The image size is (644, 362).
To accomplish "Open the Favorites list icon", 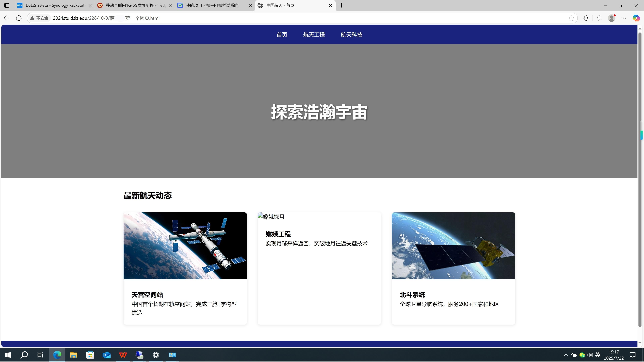I will (600, 18).
